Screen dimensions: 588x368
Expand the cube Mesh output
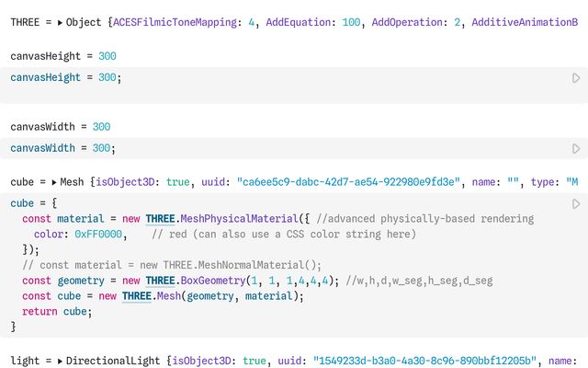pyautogui.click(x=54, y=182)
